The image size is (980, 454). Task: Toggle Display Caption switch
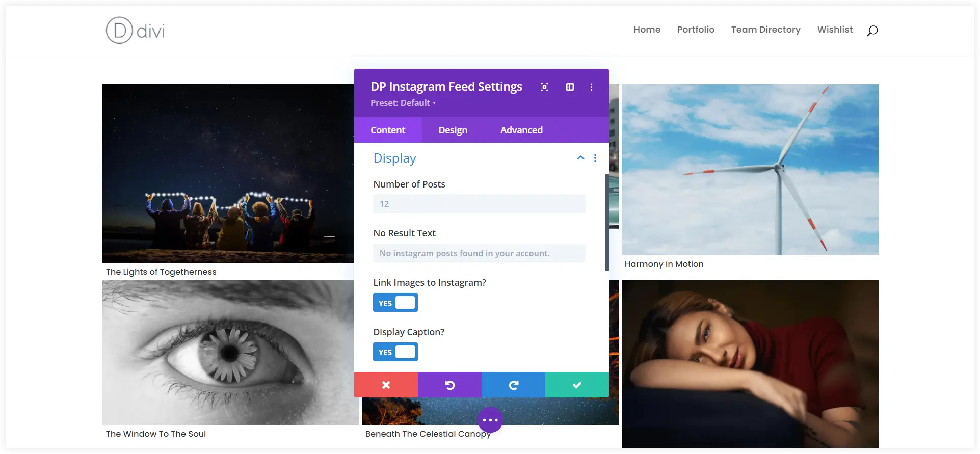click(395, 352)
